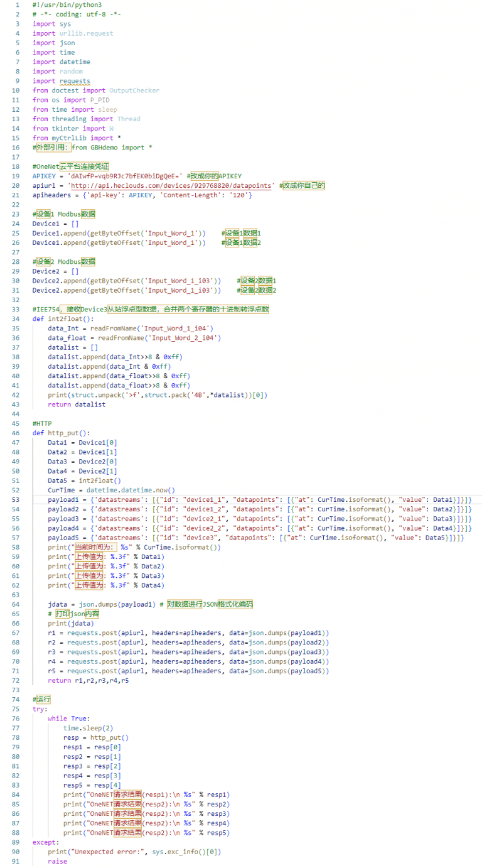Image resolution: width=482 pixels, height=868 pixels.
Task: Click the APIKEY string value on line 19
Action: 126,176
